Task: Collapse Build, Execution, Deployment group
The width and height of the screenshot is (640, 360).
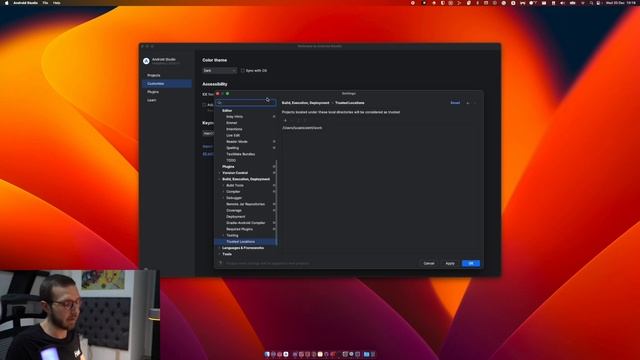Action: [x=219, y=179]
